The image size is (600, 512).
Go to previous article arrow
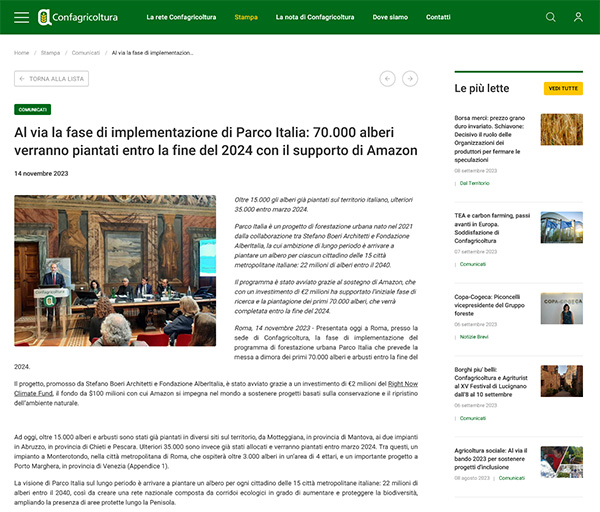[387, 79]
